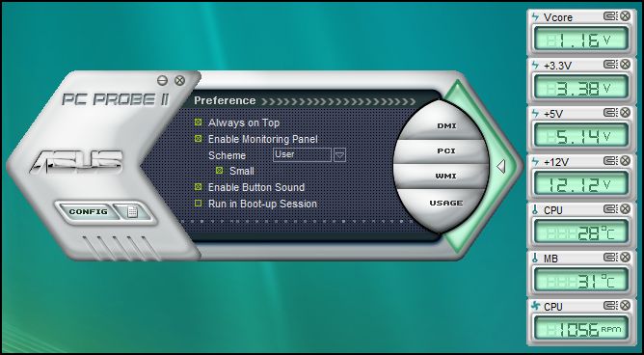Close the CPU fan RPM panel
The image size is (644, 355).
point(625,305)
